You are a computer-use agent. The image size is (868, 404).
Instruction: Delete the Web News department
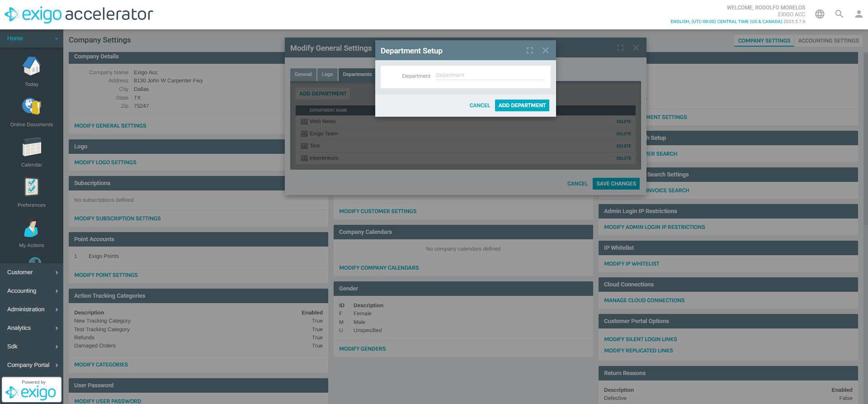623,122
